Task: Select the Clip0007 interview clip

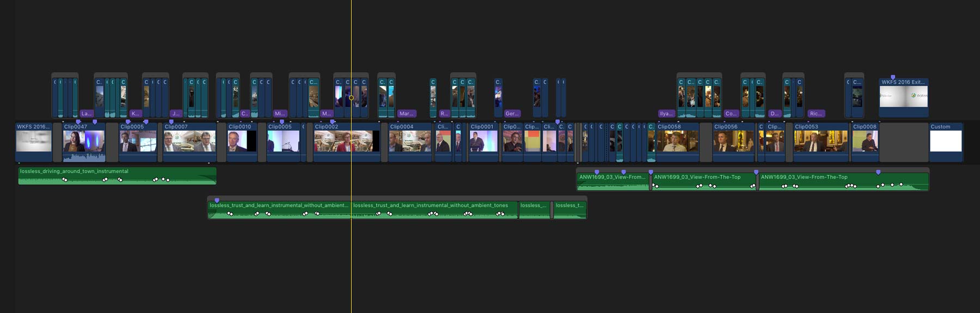Action: (x=189, y=142)
